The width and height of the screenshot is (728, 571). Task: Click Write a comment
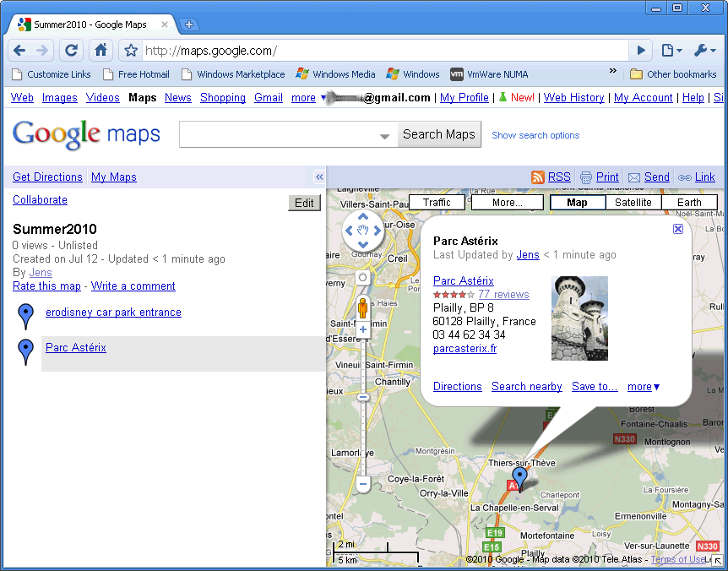coord(133,286)
